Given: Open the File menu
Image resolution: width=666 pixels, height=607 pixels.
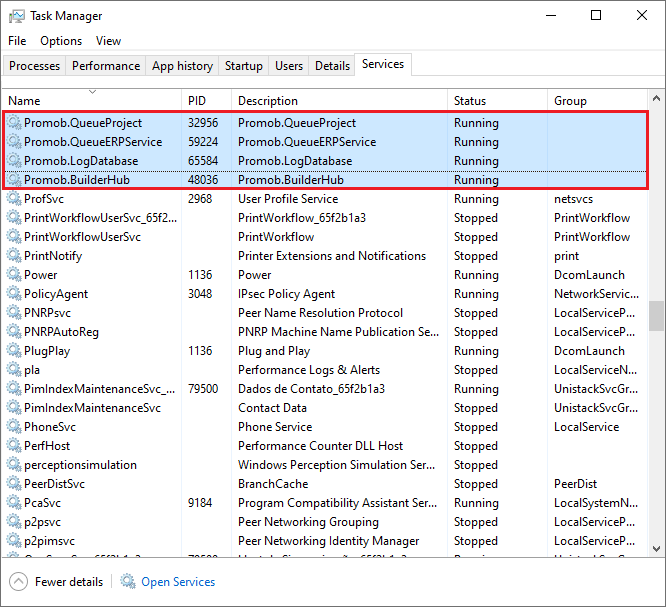Looking at the screenshot, I should pos(17,41).
